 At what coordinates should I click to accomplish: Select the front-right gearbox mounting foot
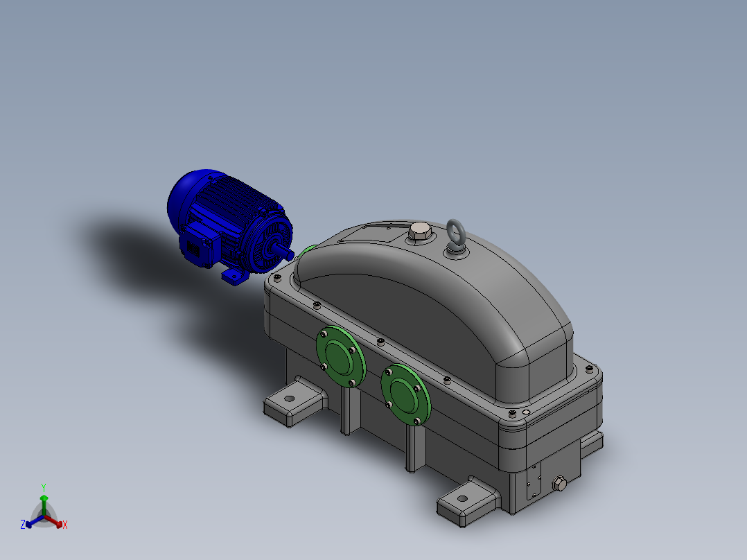click(x=468, y=502)
